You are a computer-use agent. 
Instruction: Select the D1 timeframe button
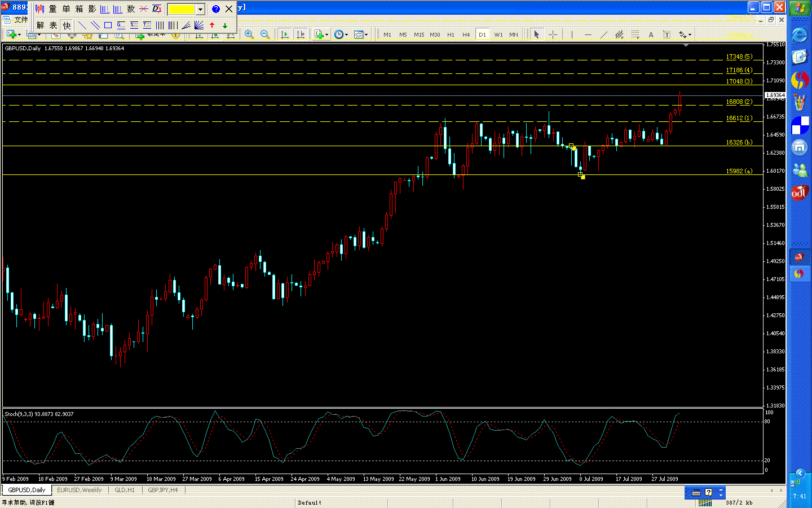coord(482,34)
